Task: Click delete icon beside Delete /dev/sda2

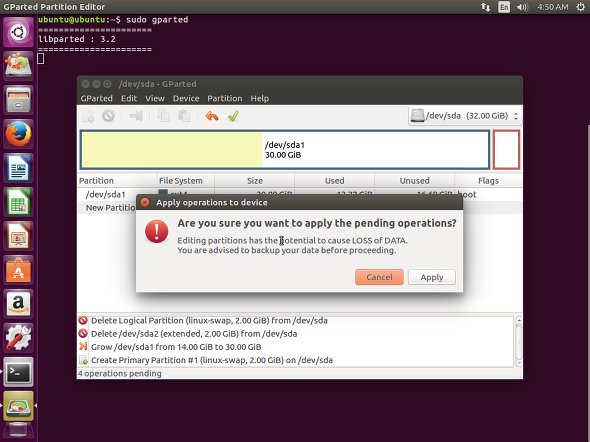Action: pyautogui.click(x=83, y=334)
